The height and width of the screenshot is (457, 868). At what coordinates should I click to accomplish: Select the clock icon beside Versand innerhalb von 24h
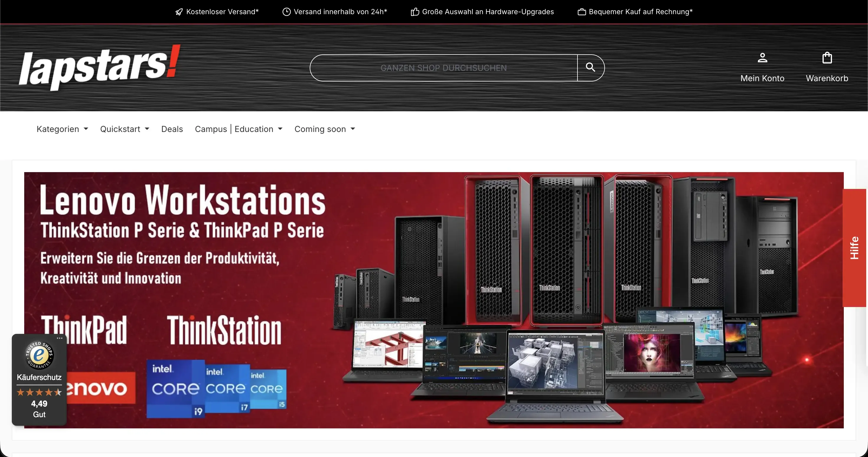(286, 12)
